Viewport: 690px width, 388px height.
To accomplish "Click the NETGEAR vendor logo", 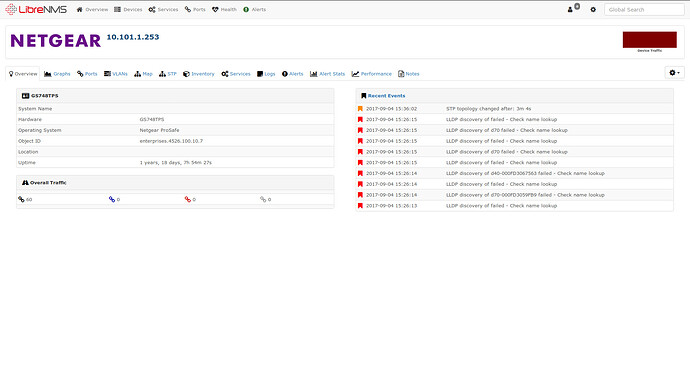I will [x=55, y=41].
